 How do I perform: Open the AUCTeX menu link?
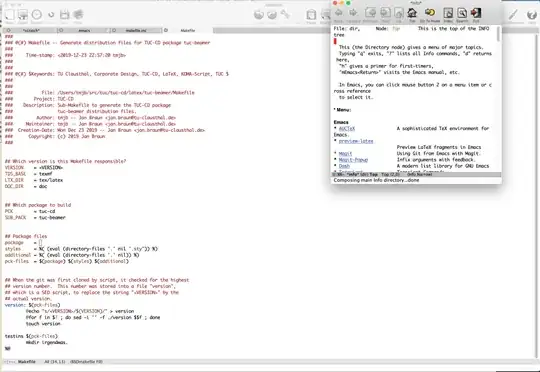coord(347,128)
